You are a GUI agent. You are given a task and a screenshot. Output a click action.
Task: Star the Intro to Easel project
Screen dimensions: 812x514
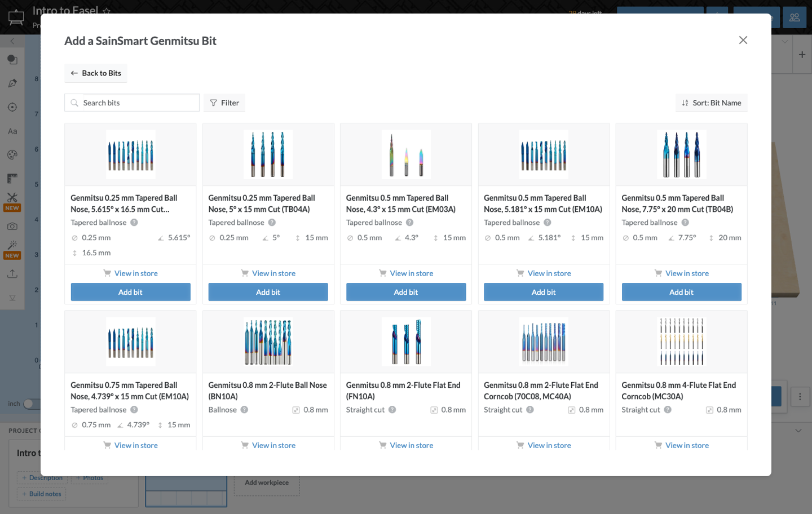click(107, 11)
